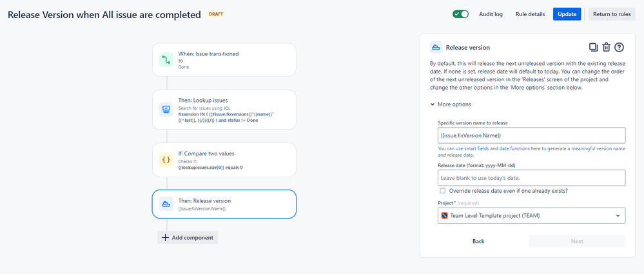Click the Lookup issues action icon
Screen dimensions: 644x274
[166, 108]
